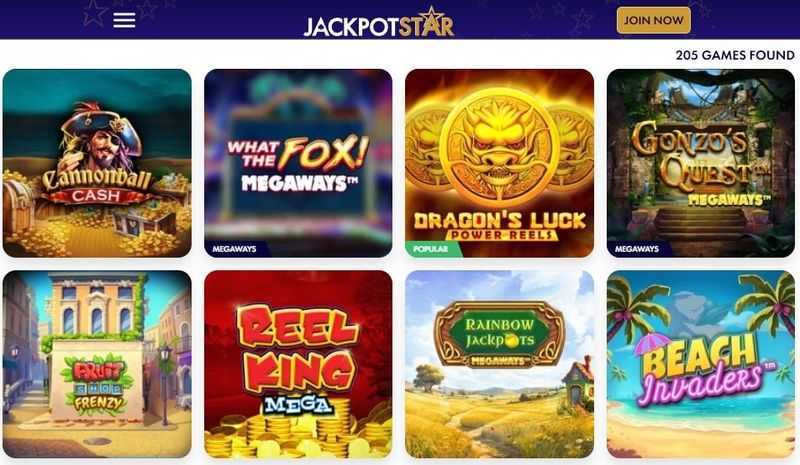The height and width of the screenshot is (465, 800).
Task: Click the Reel King gold coin stacks
Action: click(x=298, y=433)
